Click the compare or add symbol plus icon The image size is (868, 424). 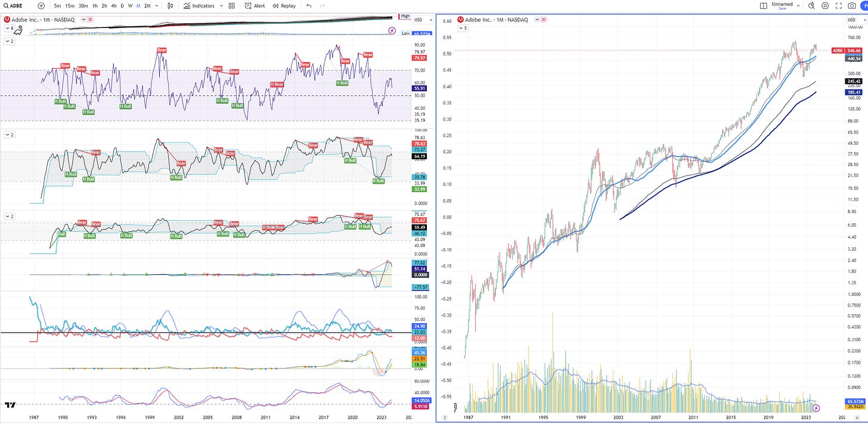click(x=41, y=5)
